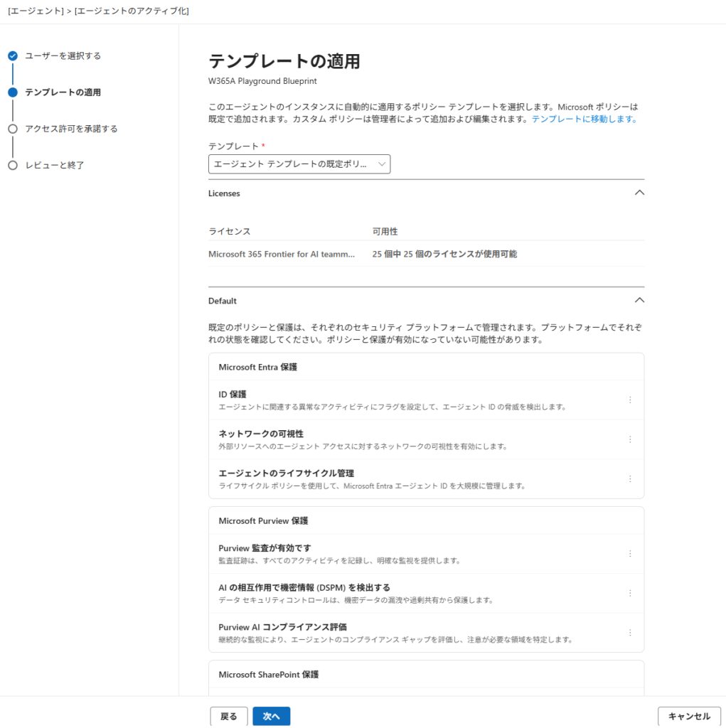Viewport: 726px width, 728px height.
Task: Select Purview AI コンプライアンス評価 title
Action: pos(282,627)
